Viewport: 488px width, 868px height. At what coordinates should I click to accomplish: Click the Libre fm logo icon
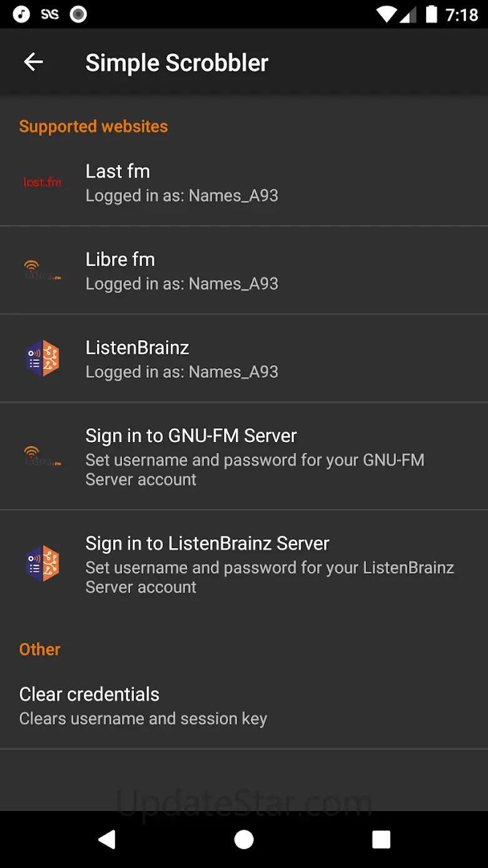click(x=43, y=270)
